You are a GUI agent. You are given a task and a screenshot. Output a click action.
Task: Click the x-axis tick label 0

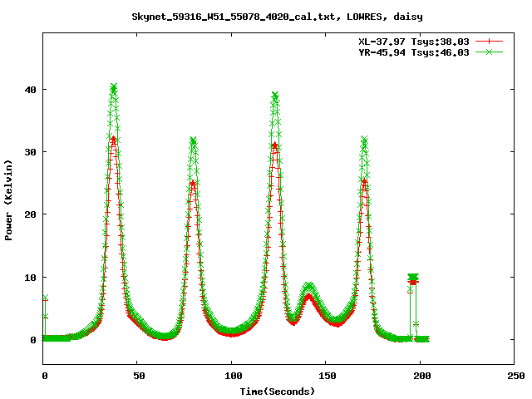tap(45, 376)
